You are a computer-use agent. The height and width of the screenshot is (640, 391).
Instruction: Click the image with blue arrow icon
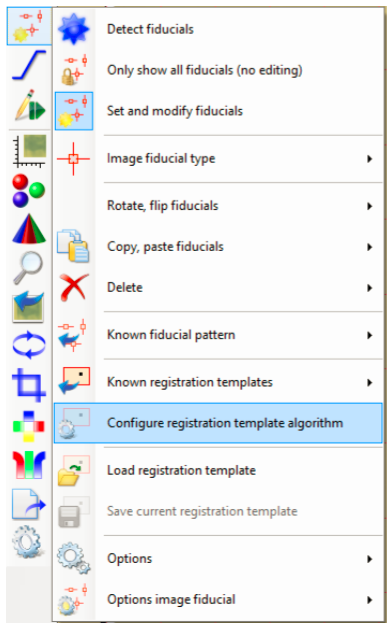click(28, 307)
